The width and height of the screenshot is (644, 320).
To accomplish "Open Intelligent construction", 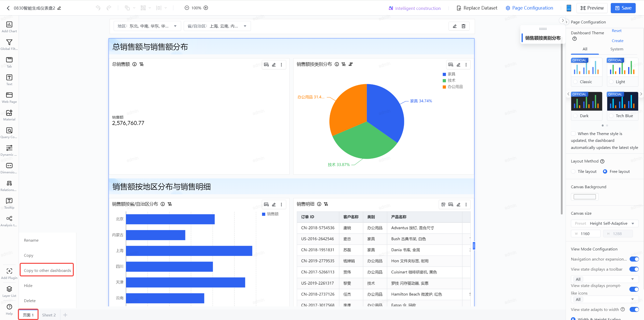I will 414,8.
